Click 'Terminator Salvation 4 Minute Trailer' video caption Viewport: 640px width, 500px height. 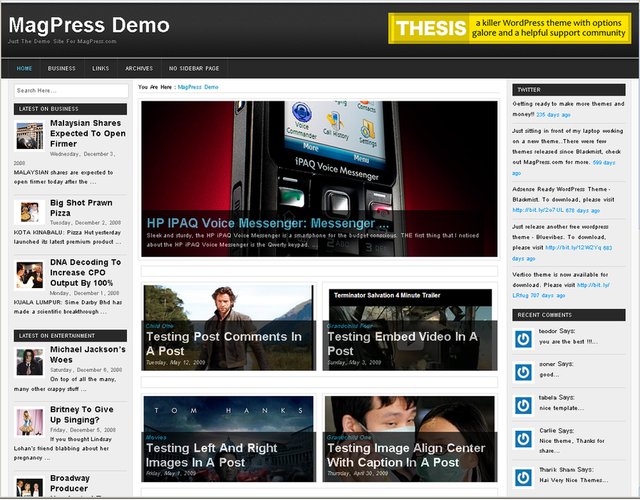click(387, 295)
